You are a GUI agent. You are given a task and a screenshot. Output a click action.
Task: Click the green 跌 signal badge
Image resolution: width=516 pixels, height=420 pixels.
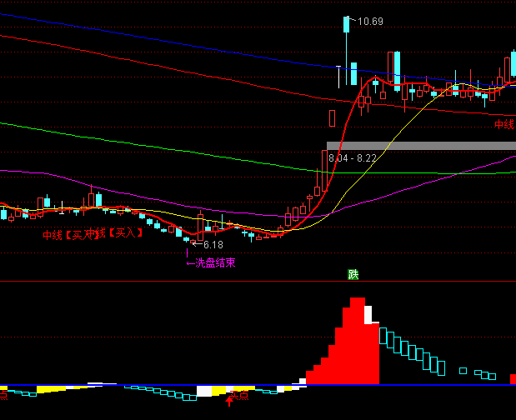pyautogui.click(x=353, y=274)
